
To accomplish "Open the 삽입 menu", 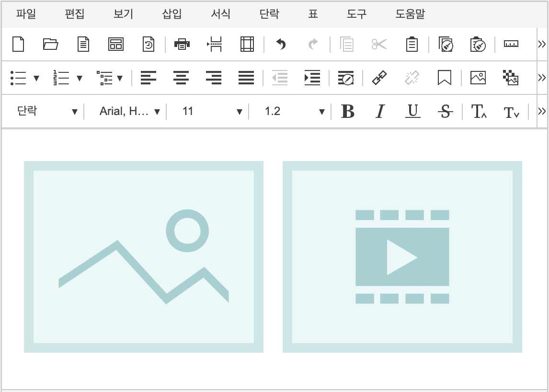I will pos(172,14).
